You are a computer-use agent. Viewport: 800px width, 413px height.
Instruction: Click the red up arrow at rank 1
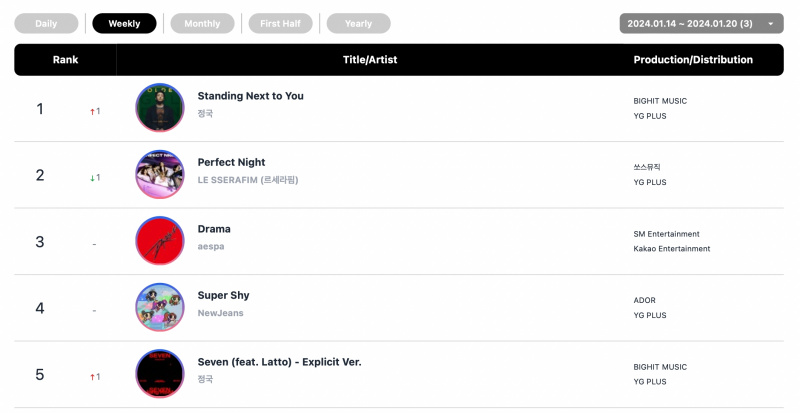92,111
